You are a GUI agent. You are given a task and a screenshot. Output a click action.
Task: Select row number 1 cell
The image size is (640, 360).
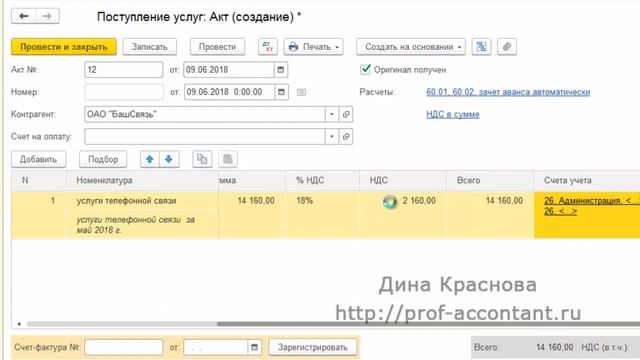coord(39,215)
